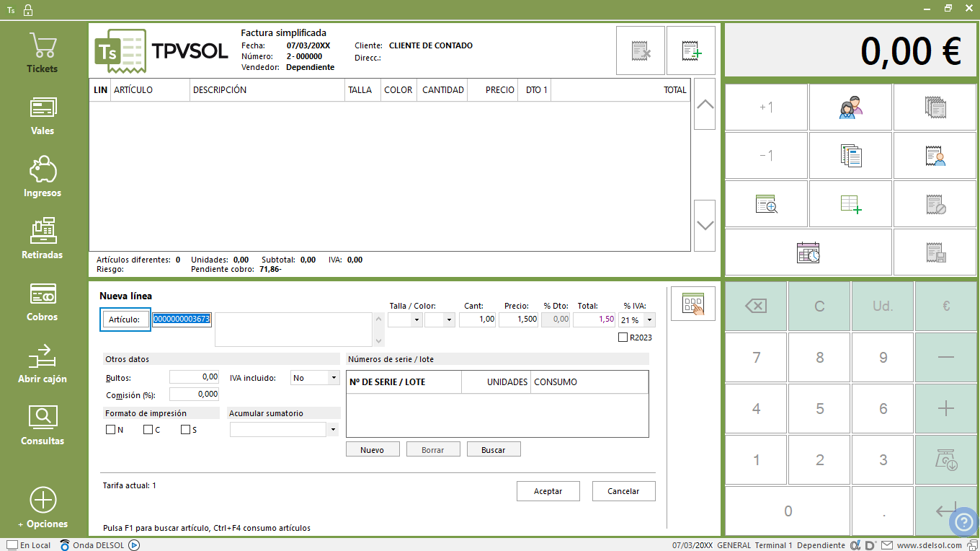
Task: Click the help question mark bubble
Action: pos(963,523)
